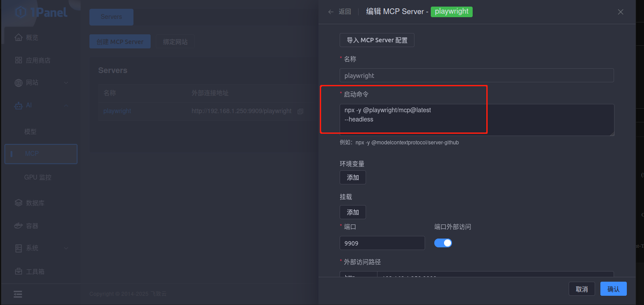Select the 模型 menu item

[x=30, y=132]
